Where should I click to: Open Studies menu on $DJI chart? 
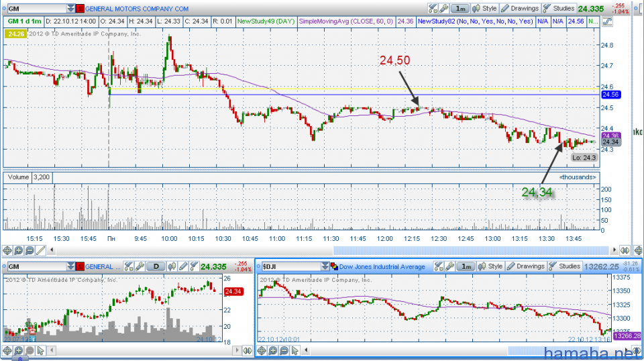pyautogui.click(x=564, y=266)
